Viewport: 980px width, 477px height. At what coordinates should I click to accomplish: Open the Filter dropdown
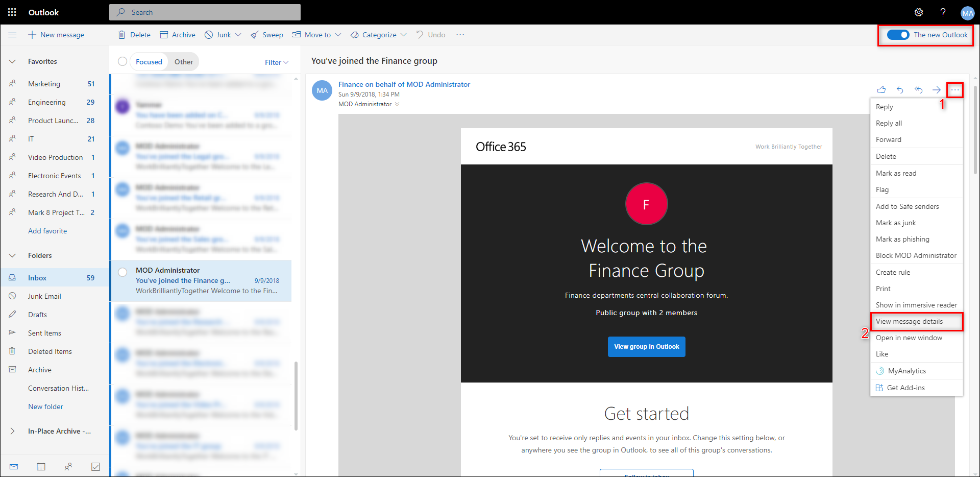coord(277,62)
